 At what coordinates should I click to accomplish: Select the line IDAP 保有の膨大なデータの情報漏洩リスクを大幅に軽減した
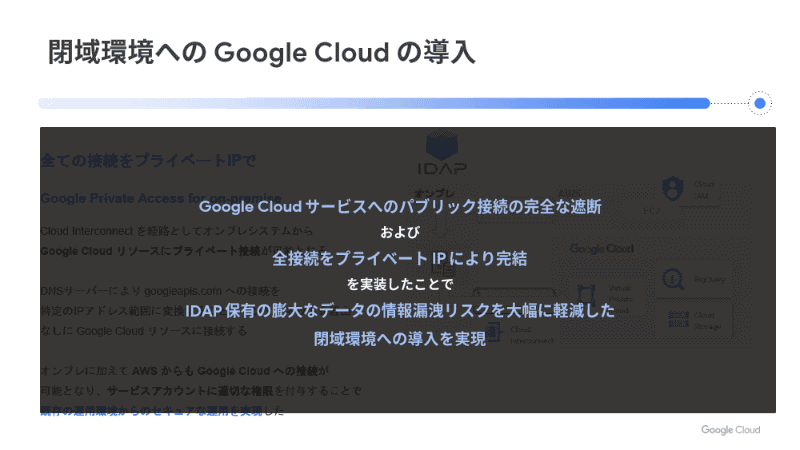coord(400,311)
